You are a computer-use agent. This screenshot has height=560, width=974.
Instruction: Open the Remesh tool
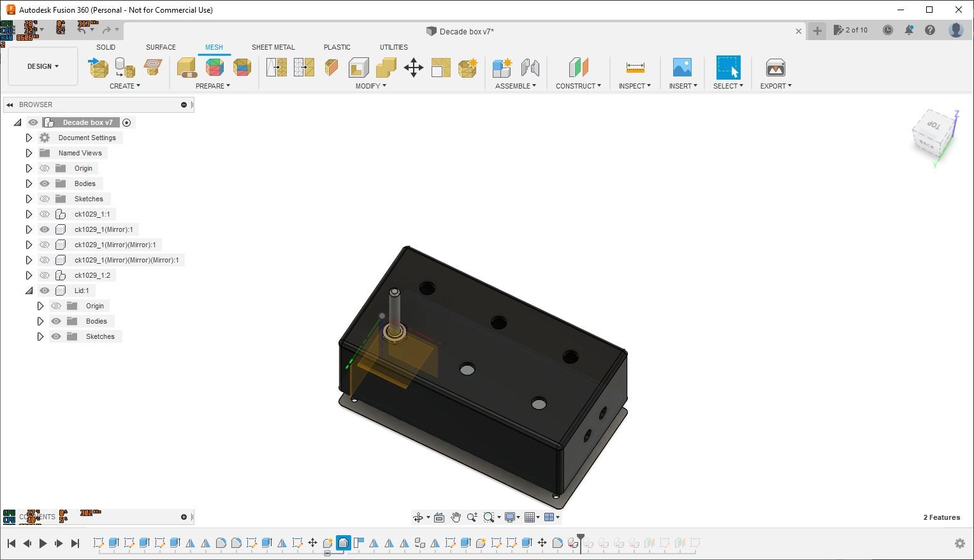[x=276, y=68]
